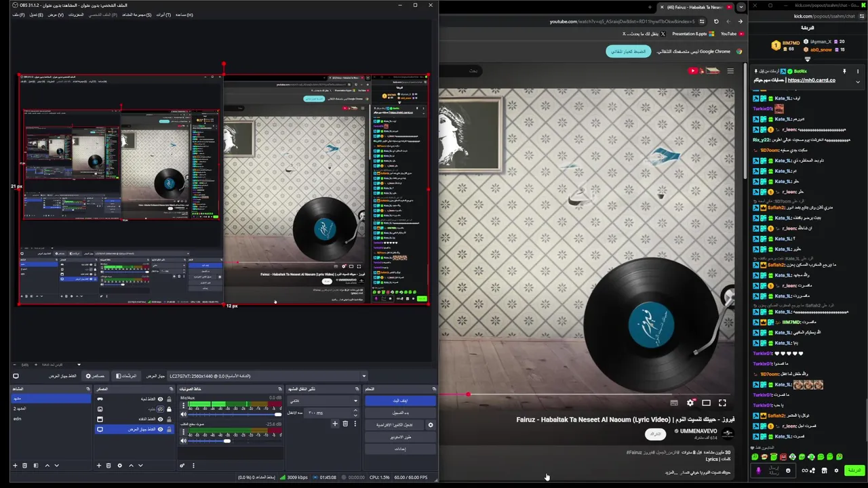Toggle lock on selected display capture source

point(169,429)
